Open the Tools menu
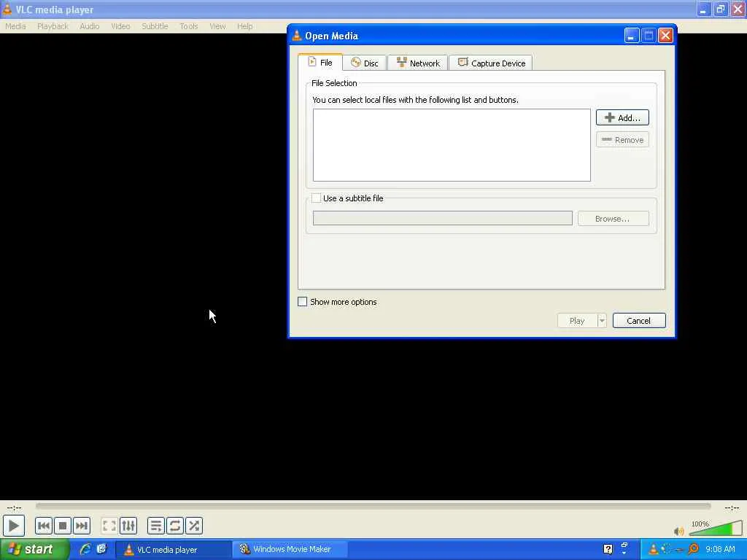 pyautogui.click(x=189, y=26)
